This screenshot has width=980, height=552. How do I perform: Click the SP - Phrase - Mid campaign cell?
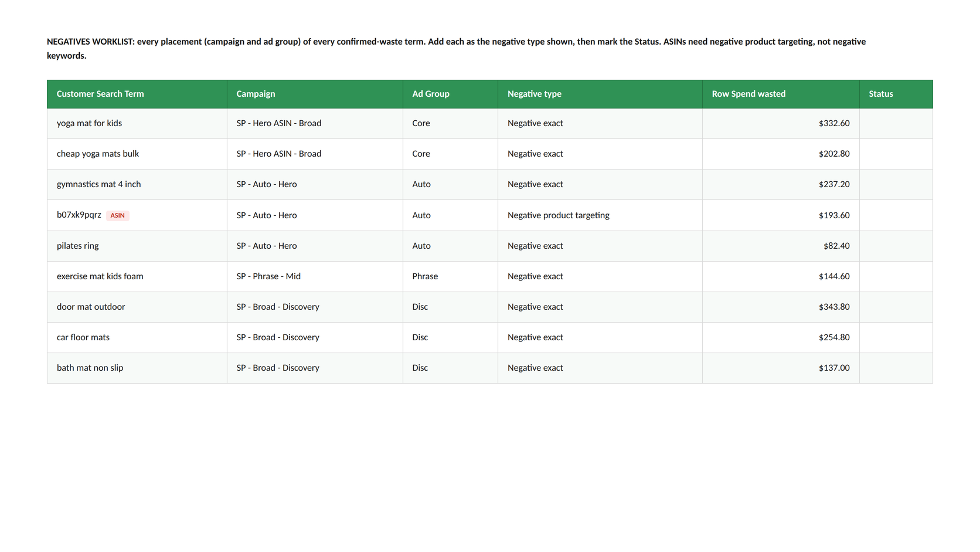coord(315,276)
